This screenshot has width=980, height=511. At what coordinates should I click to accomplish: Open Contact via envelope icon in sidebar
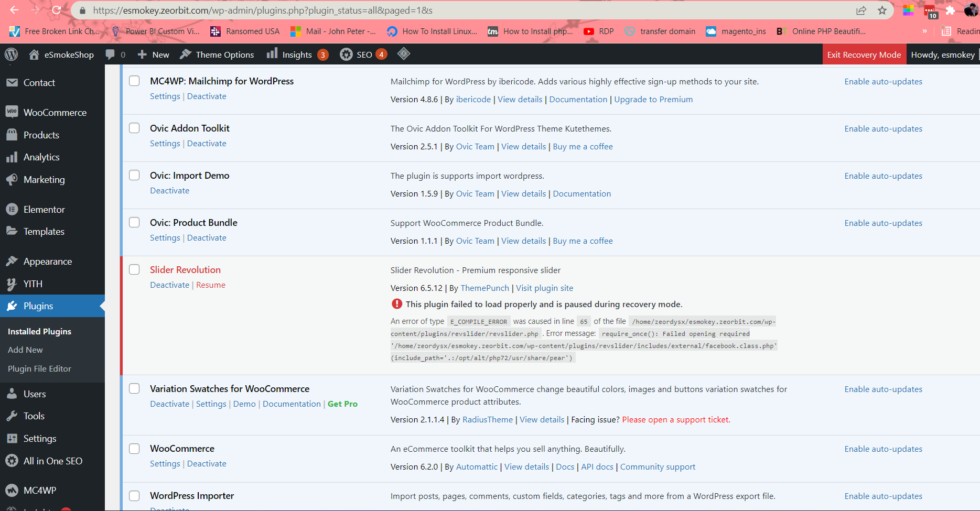tap(12, 83)
